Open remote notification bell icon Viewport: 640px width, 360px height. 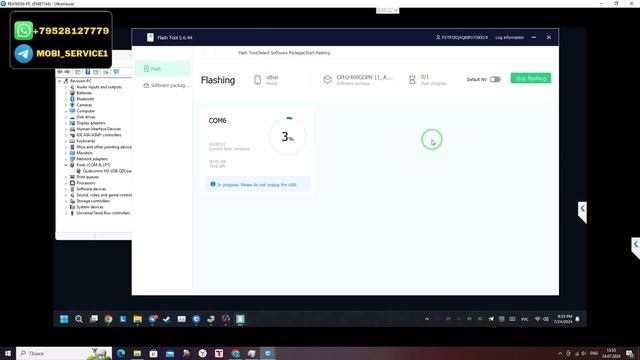(578, 319)
